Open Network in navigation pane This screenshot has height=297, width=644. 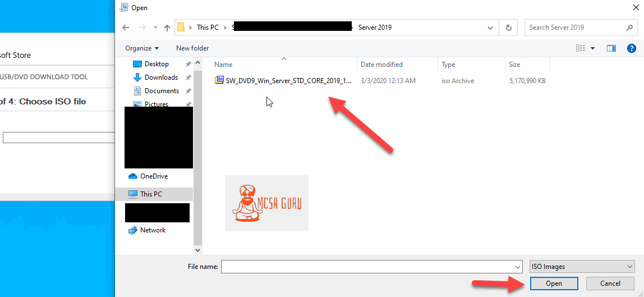pyautogui.click(x=153, y=230)
